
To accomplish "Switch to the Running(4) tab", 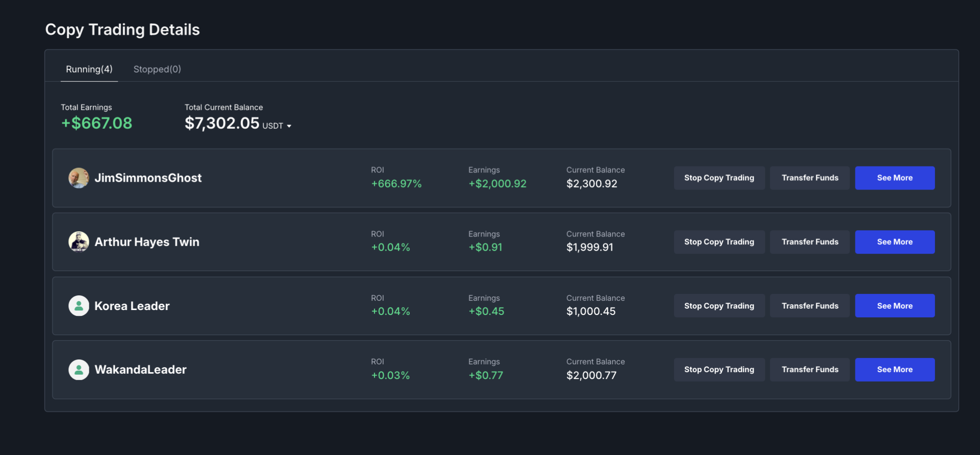I will (x=89, y=69).
